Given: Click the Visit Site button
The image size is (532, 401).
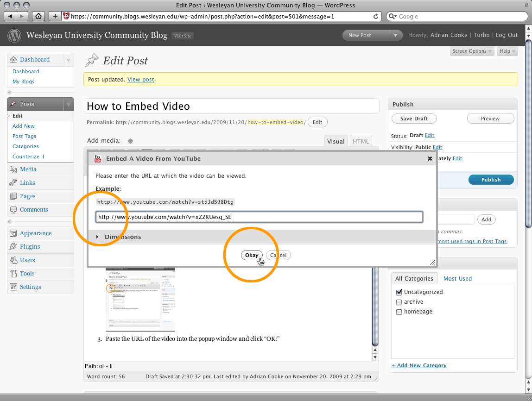Looking at the screenshot, I should (183, 36).
